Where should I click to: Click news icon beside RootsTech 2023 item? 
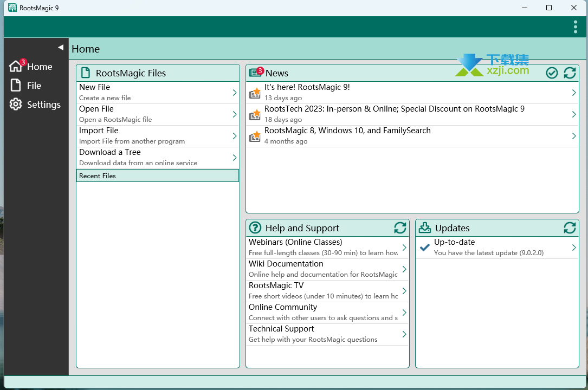point(255,115)
